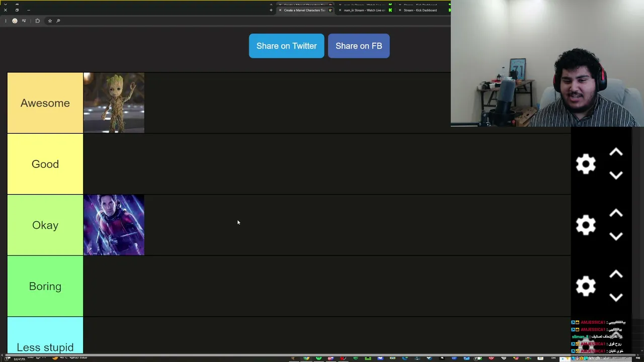This screenshot has width=644, height=362.
Task: Click the Share on FB button
Action: [359, 46]
